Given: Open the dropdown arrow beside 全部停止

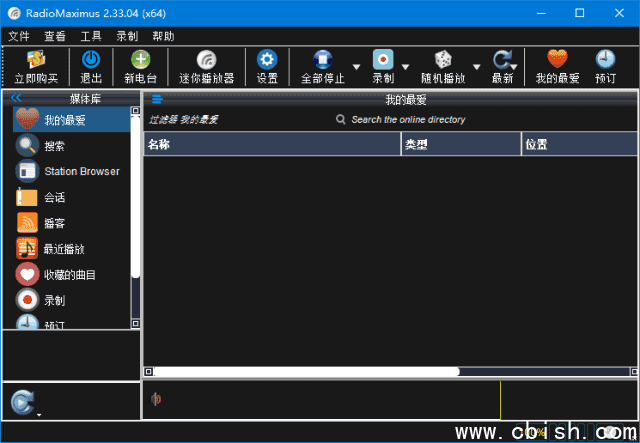Looking at the screenshot, I should (356, 67).
